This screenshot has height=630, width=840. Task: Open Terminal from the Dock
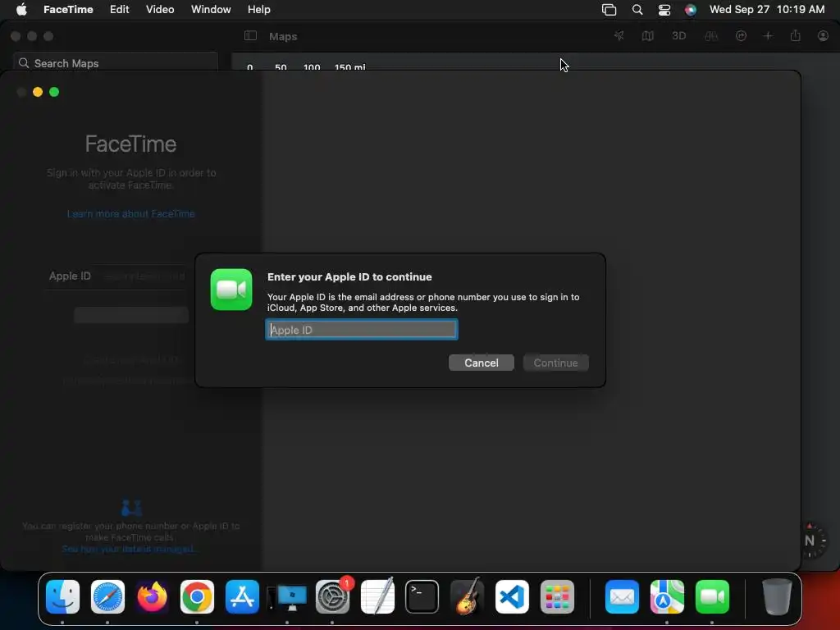point(422,597)
